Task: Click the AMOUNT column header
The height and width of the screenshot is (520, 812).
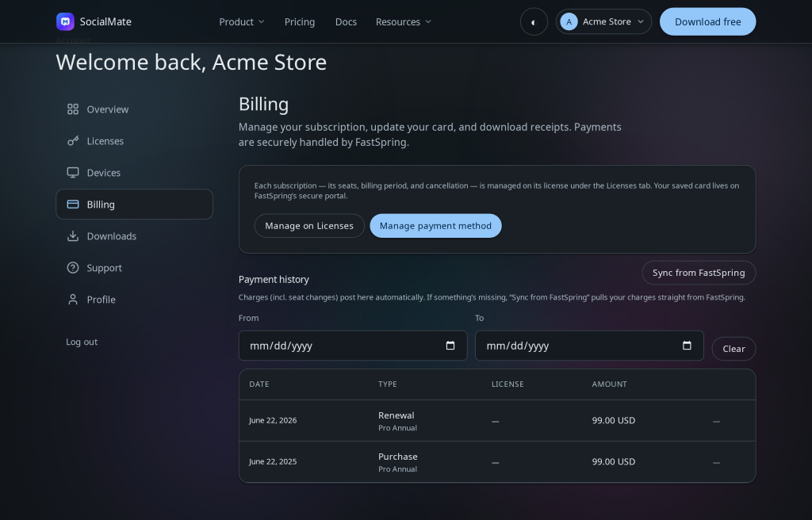Action: click(609, 384)
